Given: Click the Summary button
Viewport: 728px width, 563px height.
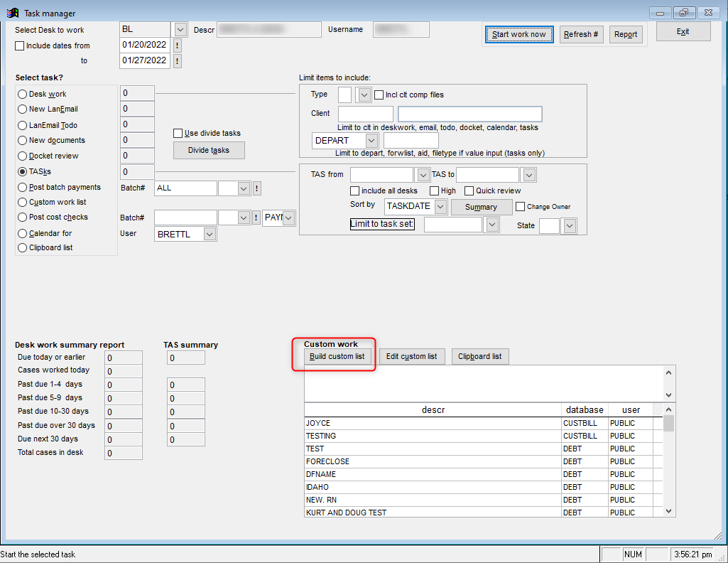Looking at the screenshot, I should 482,207.
